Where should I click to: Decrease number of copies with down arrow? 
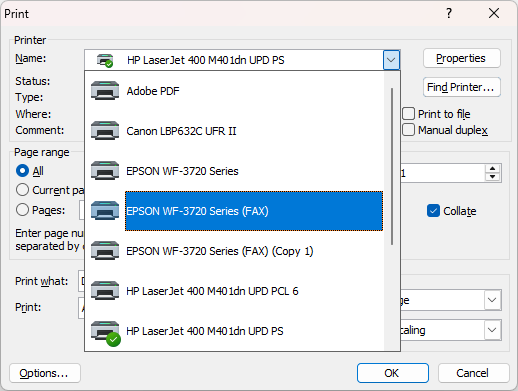493,177
